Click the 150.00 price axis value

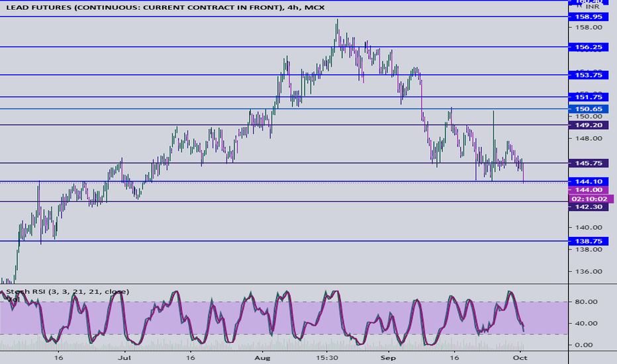point(589,116)
